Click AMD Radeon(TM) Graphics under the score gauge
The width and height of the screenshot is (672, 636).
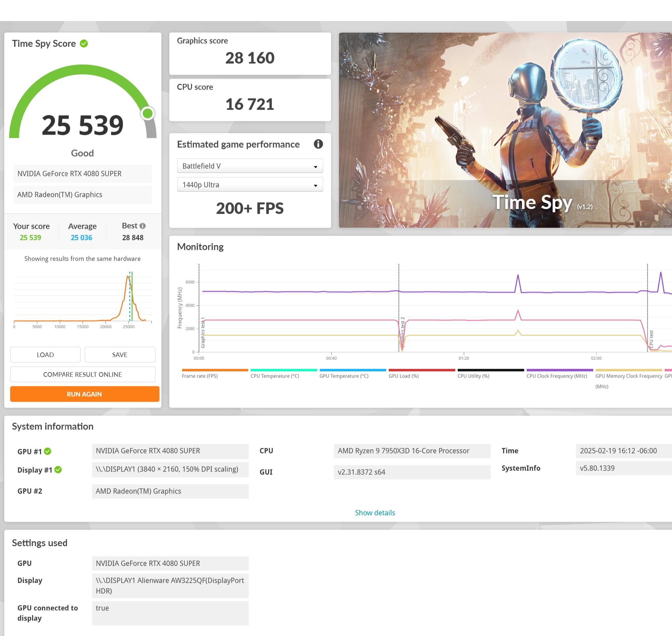tap(83, 195)
